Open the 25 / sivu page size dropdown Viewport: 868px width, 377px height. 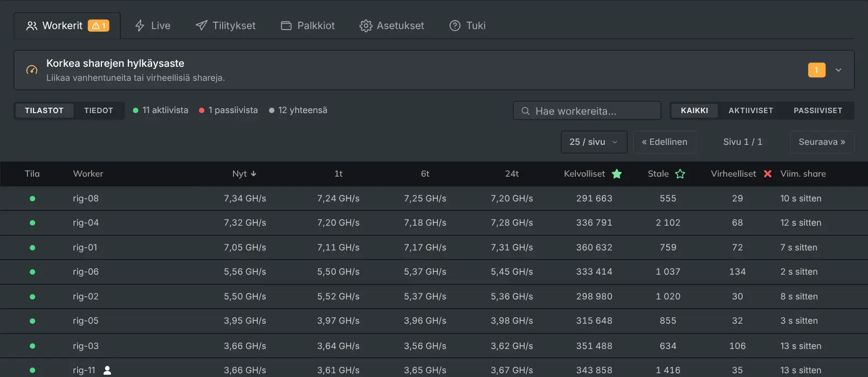tap(594, 142)
